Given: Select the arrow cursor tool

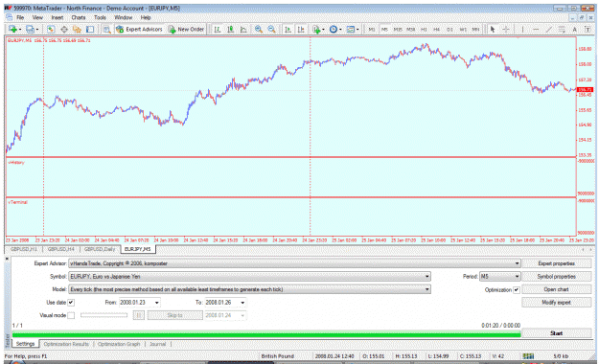Looking at the screenshot, I should coord(493,30).
